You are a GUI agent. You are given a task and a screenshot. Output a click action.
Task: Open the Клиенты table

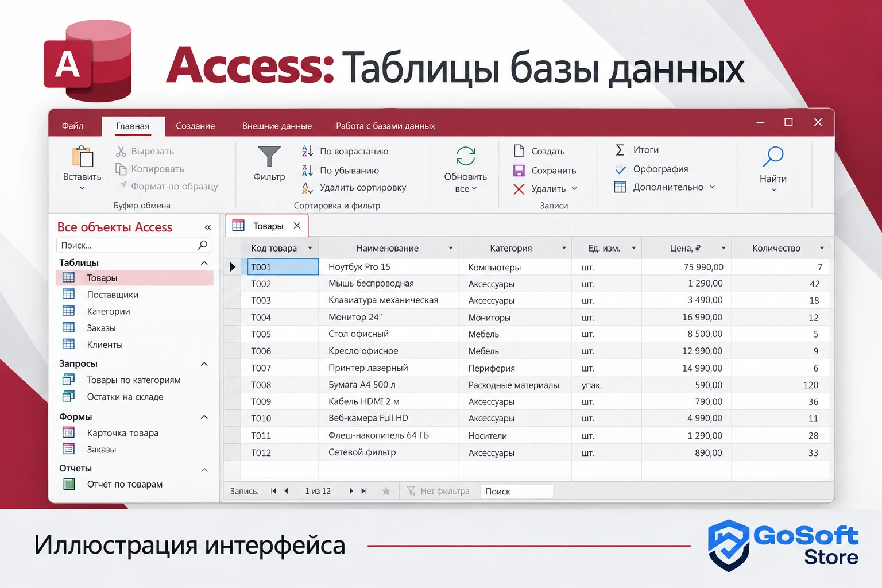[x=105, y=345]
